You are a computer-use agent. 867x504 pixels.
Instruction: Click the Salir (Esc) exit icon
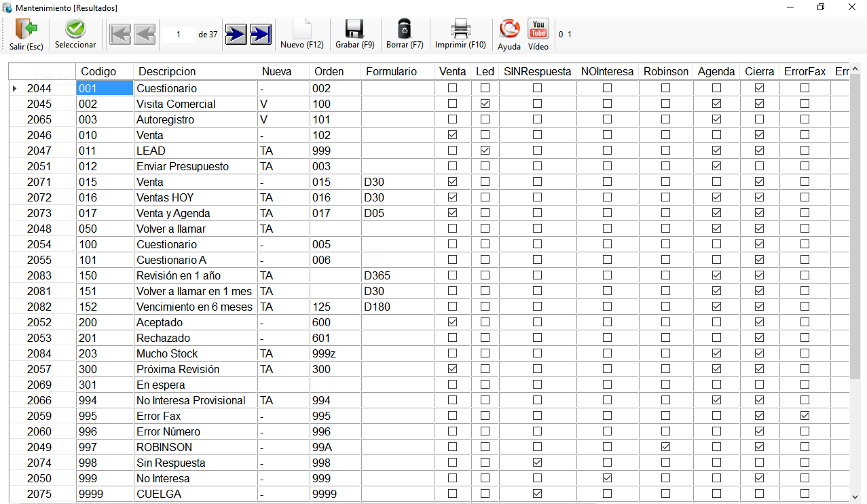pyautogui.click(x=26, y=29)
